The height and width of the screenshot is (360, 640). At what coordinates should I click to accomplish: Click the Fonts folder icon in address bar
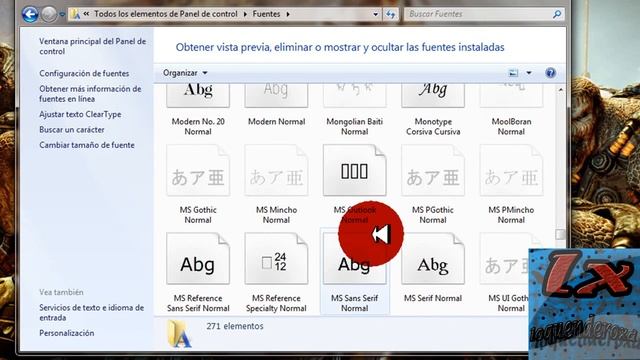75,14
